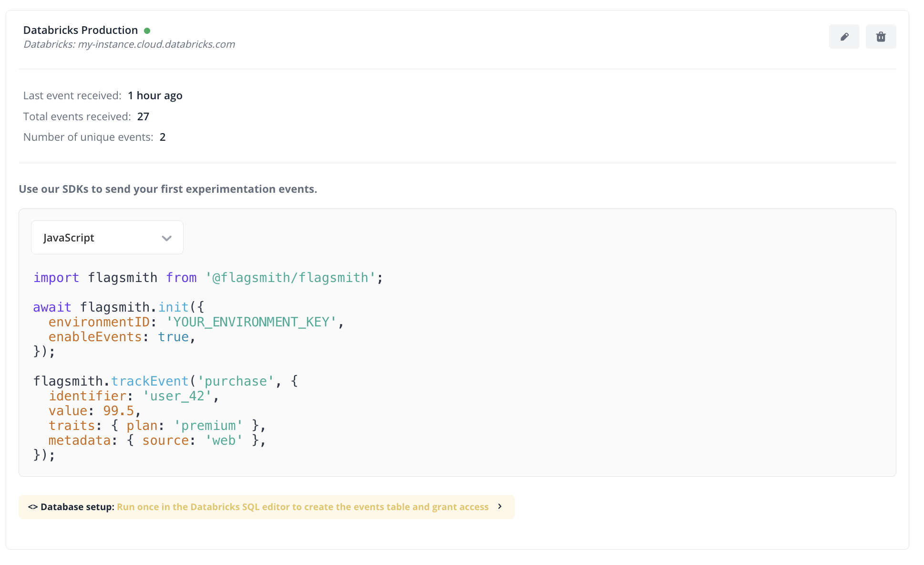Image resolution: width=924 pixels, height=565 pixels.
Task: Click the '@flagsmith/flagsmith' import string
Action: [x=290, y=278]
